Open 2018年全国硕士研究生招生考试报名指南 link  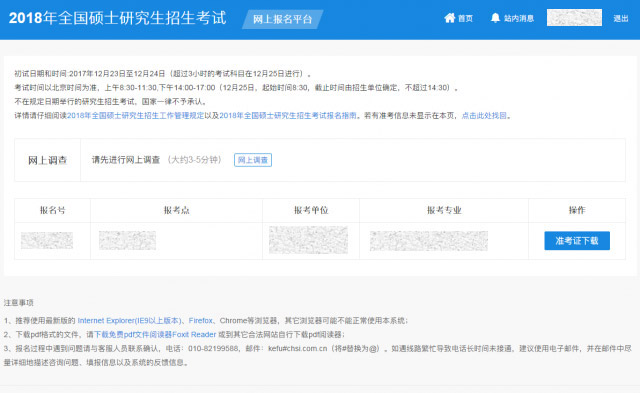point(288,115)
